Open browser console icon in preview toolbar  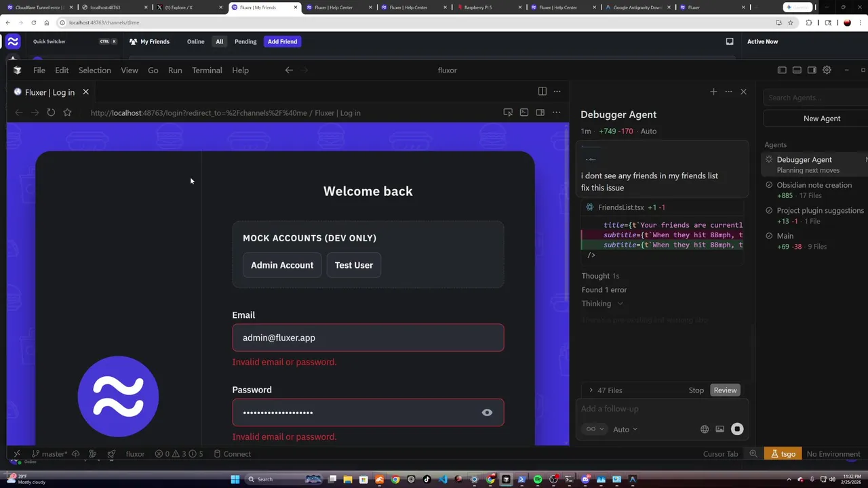(x=524, y=113)
